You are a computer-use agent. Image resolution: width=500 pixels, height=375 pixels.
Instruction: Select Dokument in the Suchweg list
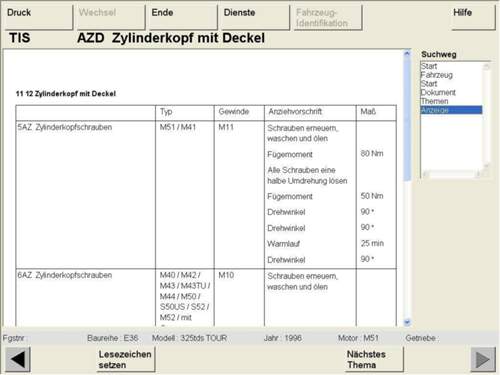[x=438, y=92]
